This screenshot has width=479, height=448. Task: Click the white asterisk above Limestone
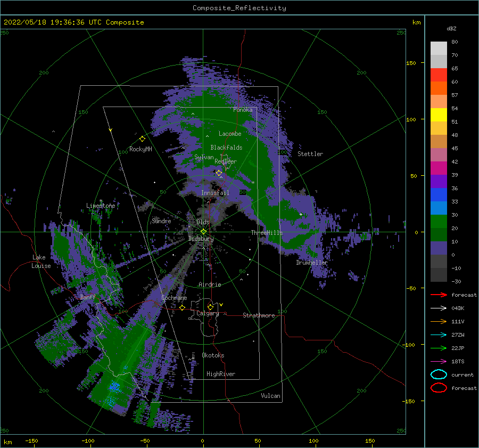click(101, 201)
